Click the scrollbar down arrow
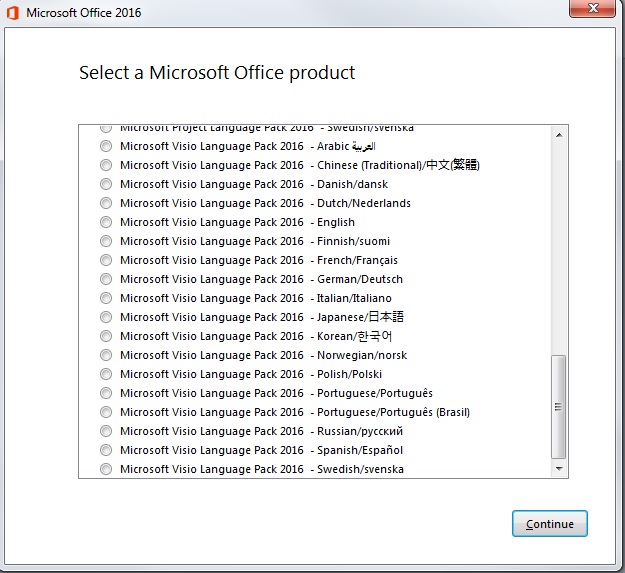Image resolution: width=625 pixels, height=573 pixels. (559, 469)
